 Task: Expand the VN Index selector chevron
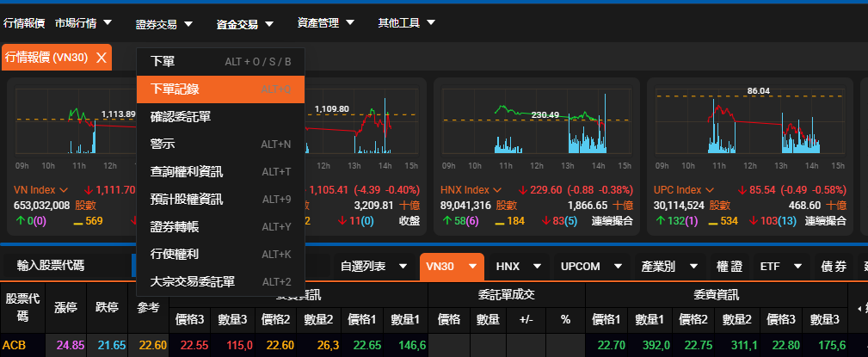[x=62, y=190]
